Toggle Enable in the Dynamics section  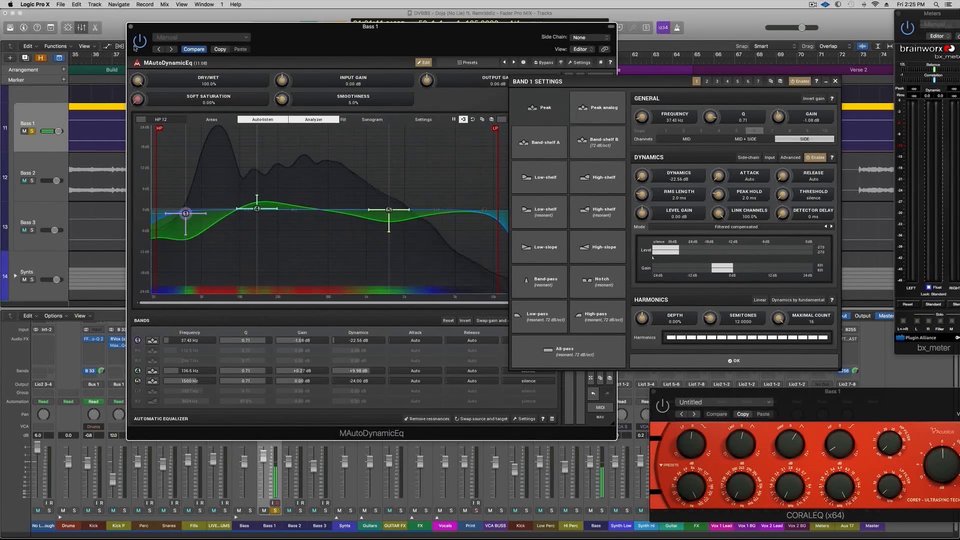click(x=815, y=157)
